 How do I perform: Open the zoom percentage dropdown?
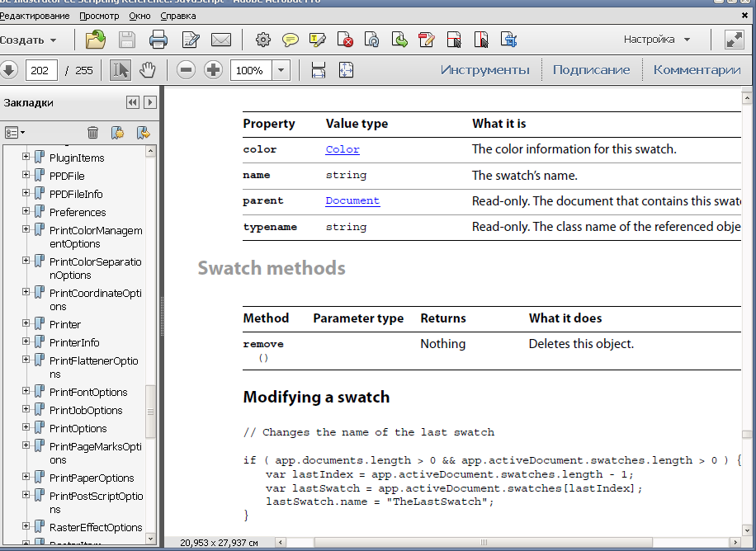(281, 70)
